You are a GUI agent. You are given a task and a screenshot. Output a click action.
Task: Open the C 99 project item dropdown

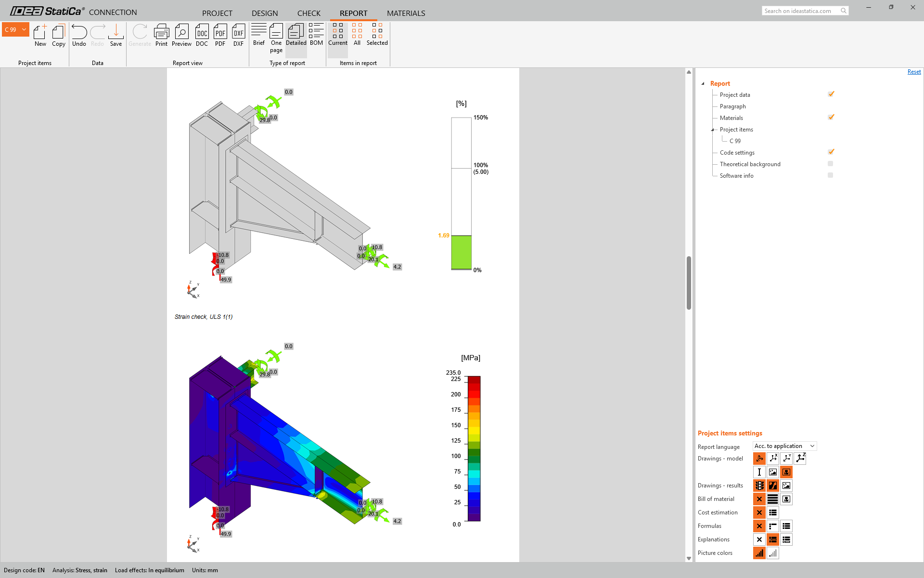pyautogui.click(x=24, y=30)
